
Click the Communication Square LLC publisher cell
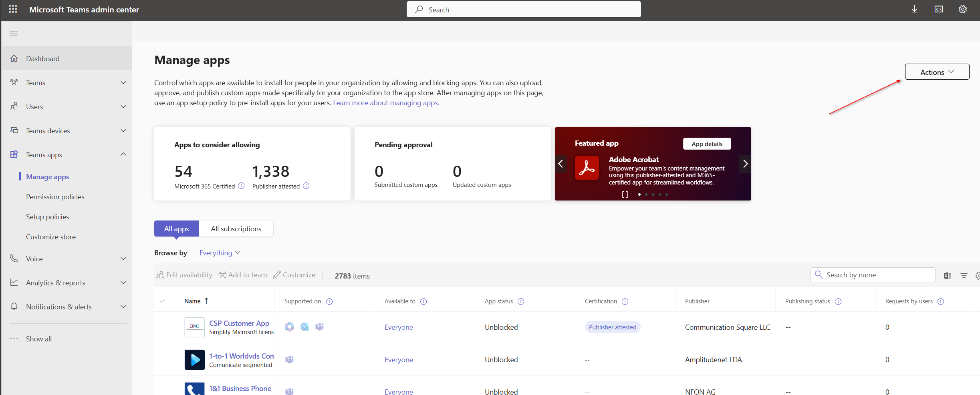coord(728,327)
